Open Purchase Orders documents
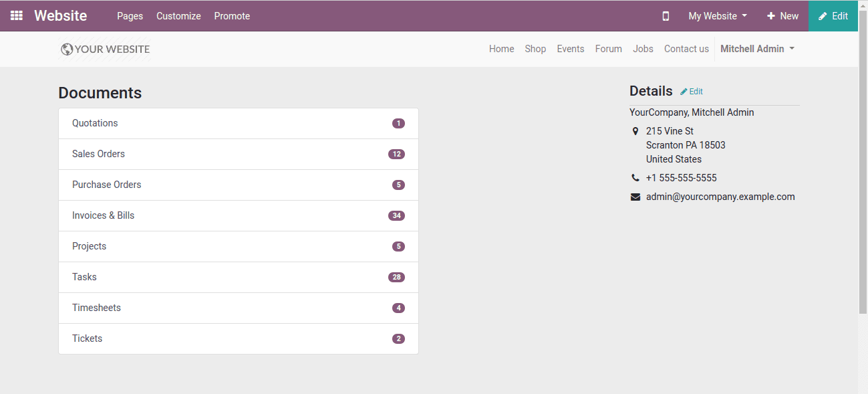868x394 pixels. click(x=239, y=185)
